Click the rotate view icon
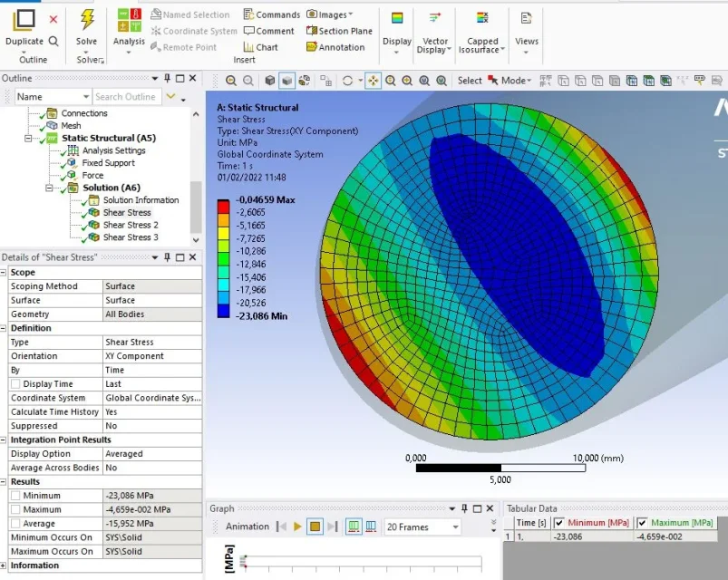The width and height of the screenshot is (728, 580). click(x=347, y=81)
